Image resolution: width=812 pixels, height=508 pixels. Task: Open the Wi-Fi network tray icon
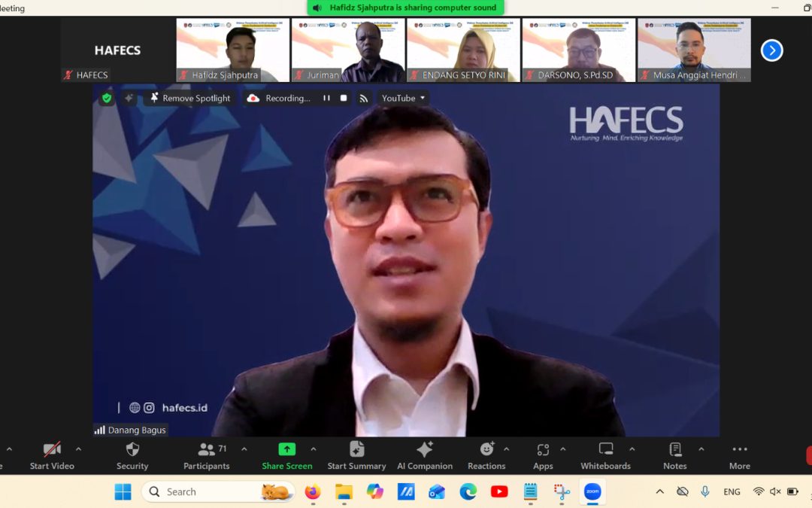pyautogui.click(x=759, y=491)
